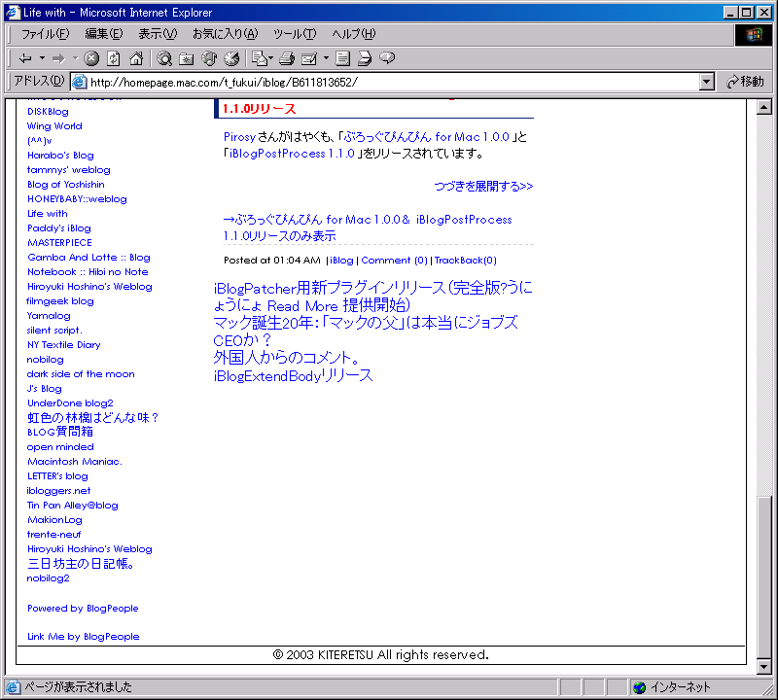Click the vertical scrollbar thumb

pyautogui.click(x=764, y=577)
